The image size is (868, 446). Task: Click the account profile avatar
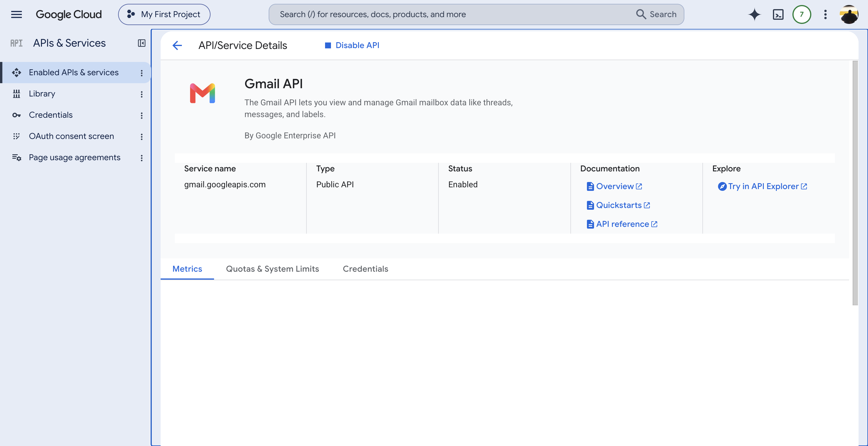849,14
